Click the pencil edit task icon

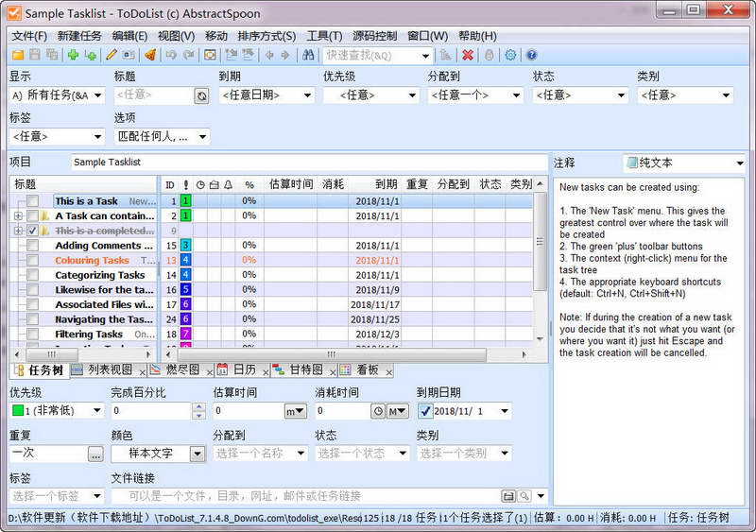click(x=112, y=55)
